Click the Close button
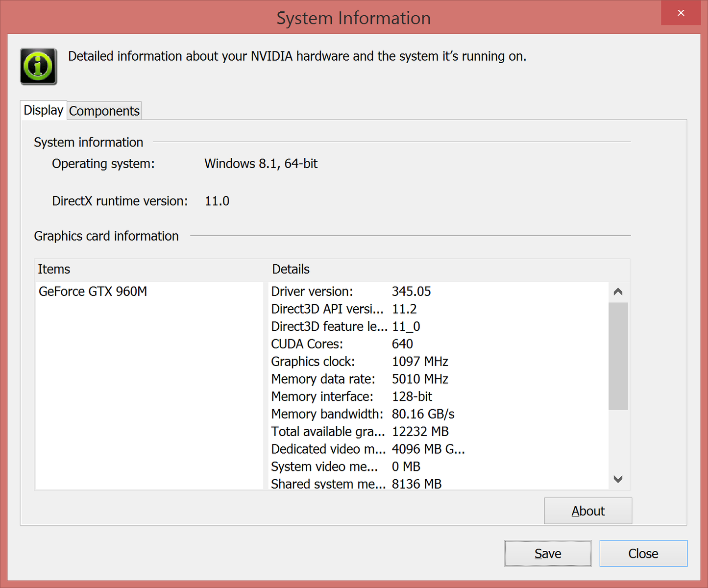 (x=643, y=554)
